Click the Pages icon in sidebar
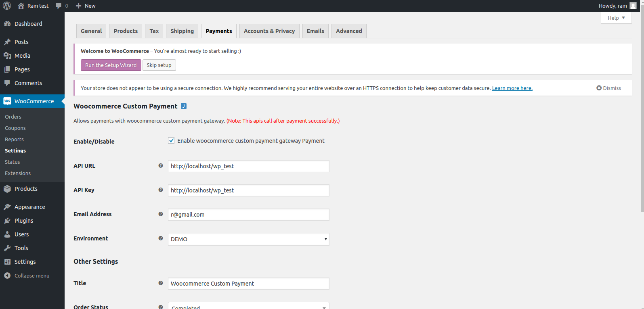Image resolution: width=644 pixels, height=309 pixels. (x=7, y=69)
